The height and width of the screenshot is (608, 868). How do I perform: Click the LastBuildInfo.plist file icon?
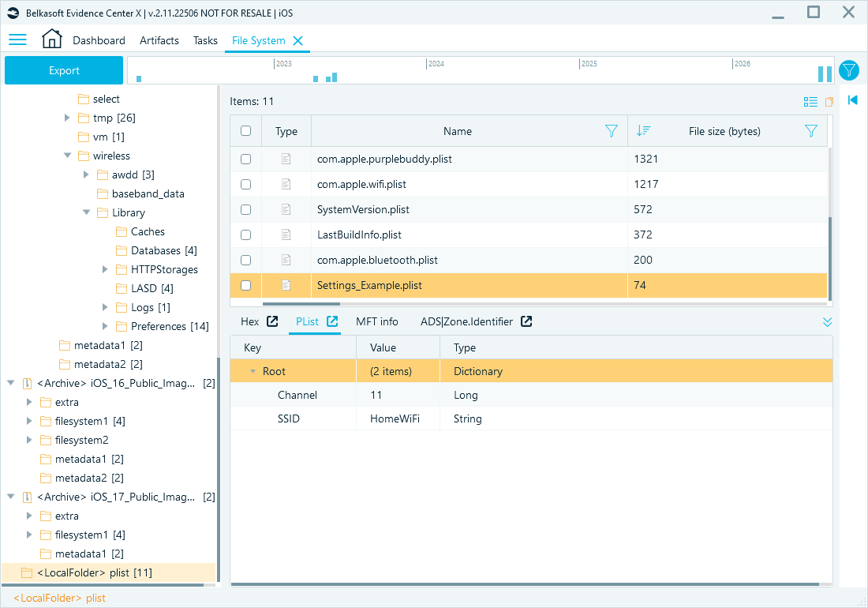point(286,235)
